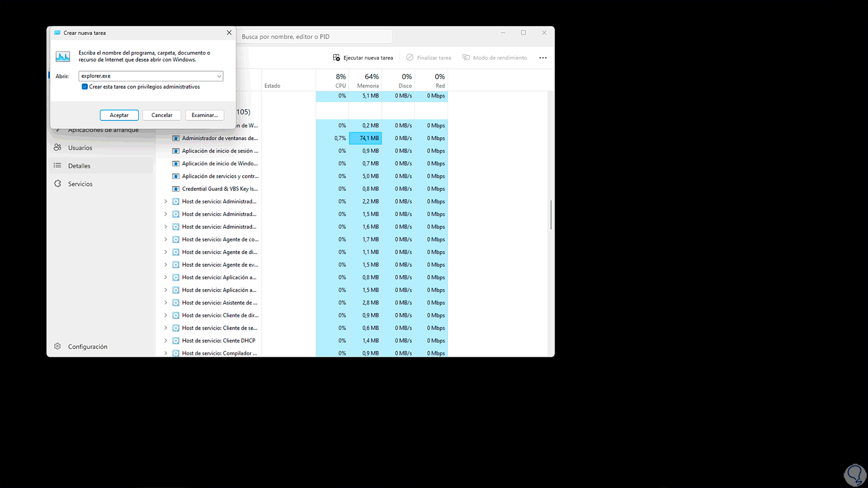Click icon of Aplicación de servicios y contr... row
Viewport: 868px width, 488px height.
176,176
